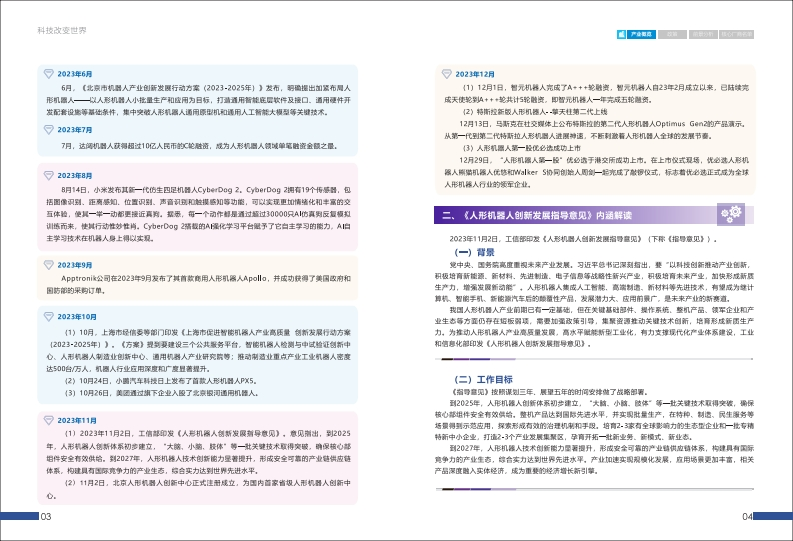Viewport: 793px width, 541px height.
Task: Click the (一) 背景 subheading
Action: [x=474, y=252]
